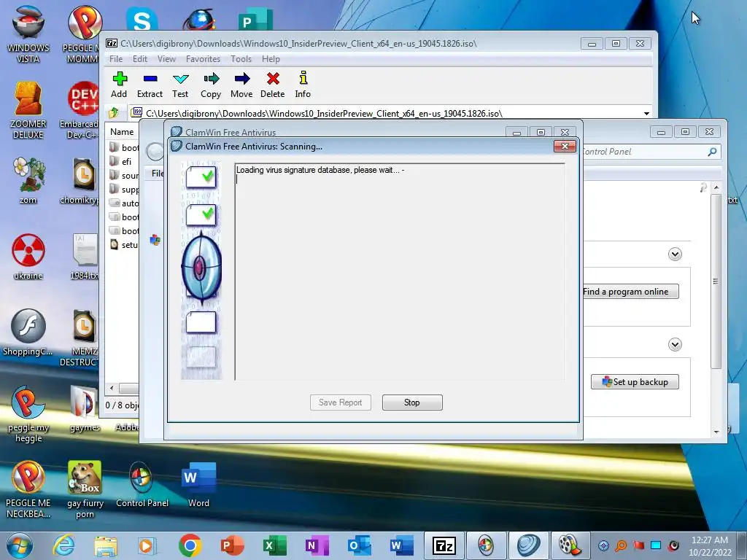The width and height of the screenshot is (747, 560).
Task: Open Info in the 7-Zip toolbar
Action: coord(303,85)
